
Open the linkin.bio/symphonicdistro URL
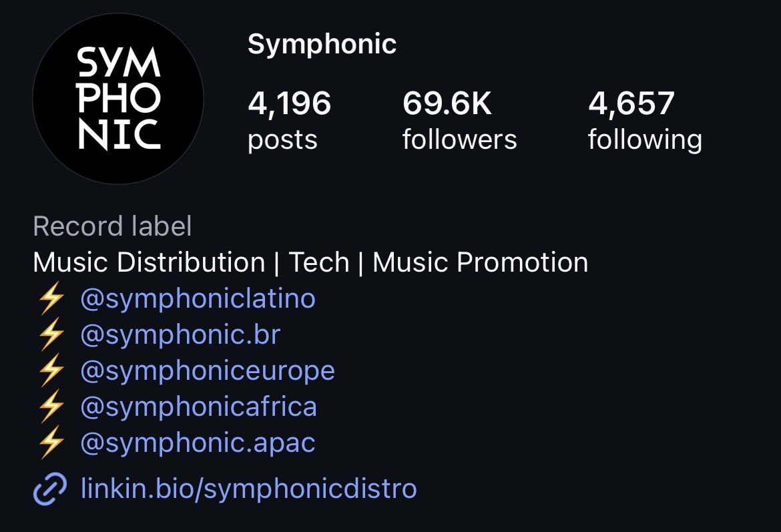[248, 489]
